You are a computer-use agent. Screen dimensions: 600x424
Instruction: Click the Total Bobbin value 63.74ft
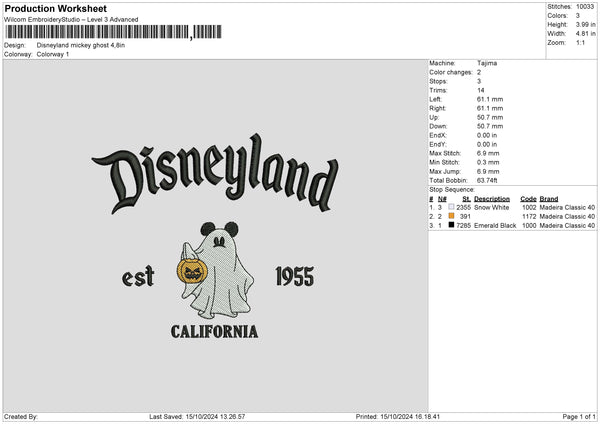coord(487,180)
